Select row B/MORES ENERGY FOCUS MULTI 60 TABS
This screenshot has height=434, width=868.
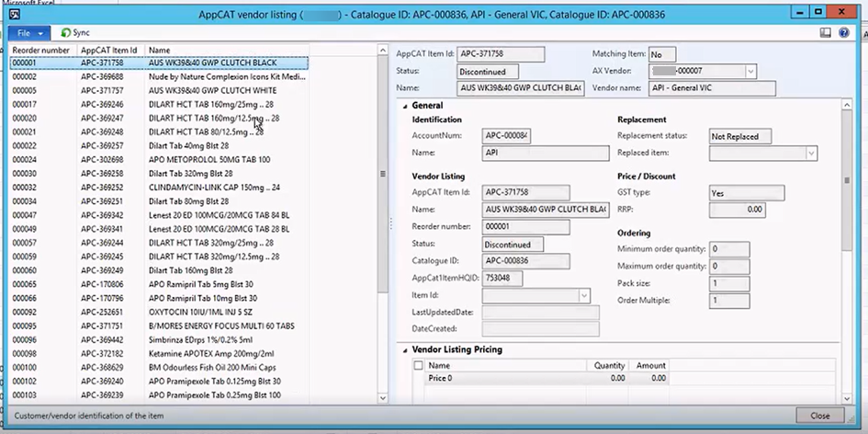pyautogui.click(x=158, y=325)
